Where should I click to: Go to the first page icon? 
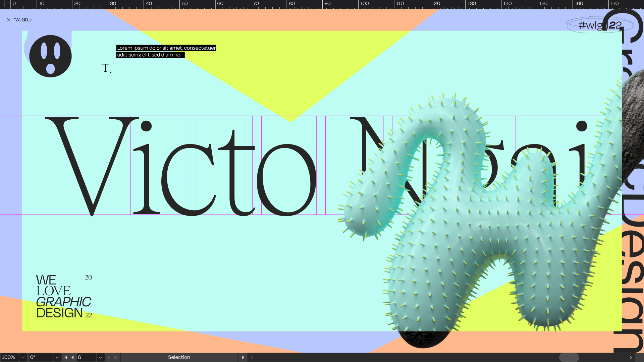[66, 357]
